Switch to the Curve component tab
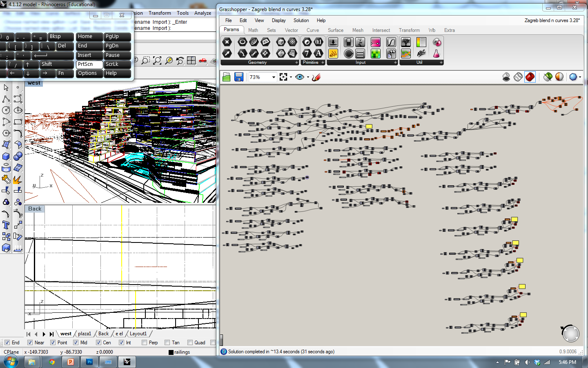The width and height of the screenshot is (588, 368). (313, 30)
